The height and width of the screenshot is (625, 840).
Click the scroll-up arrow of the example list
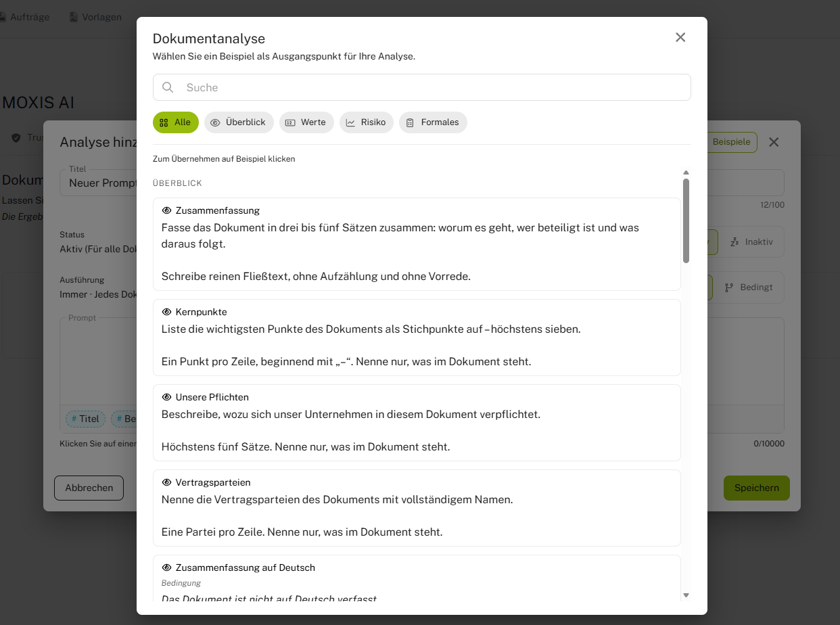686,172
